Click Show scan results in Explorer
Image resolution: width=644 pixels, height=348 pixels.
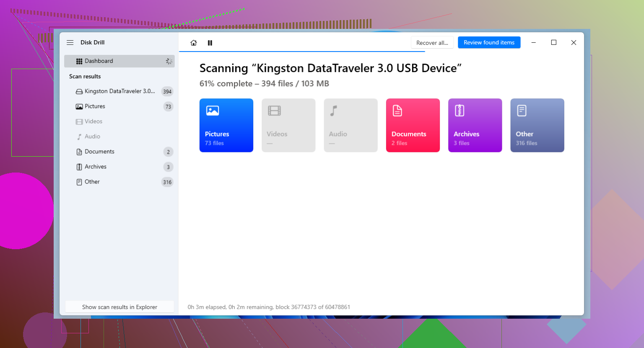coord(119,307)
